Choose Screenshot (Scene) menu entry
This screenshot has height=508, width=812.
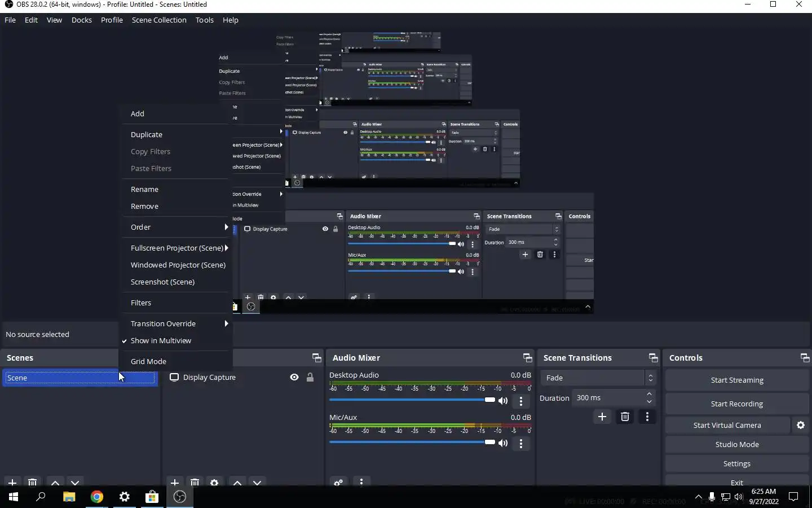click(176, 282)
